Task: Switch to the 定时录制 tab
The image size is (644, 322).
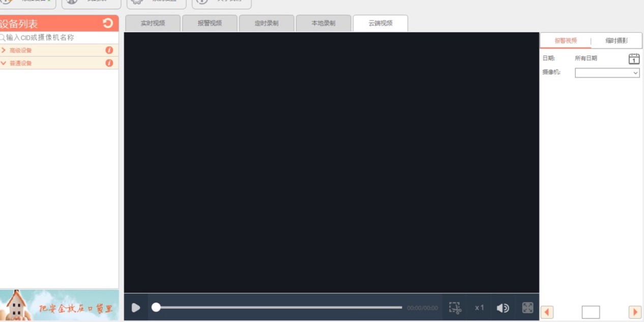Action: pos(267,23)
